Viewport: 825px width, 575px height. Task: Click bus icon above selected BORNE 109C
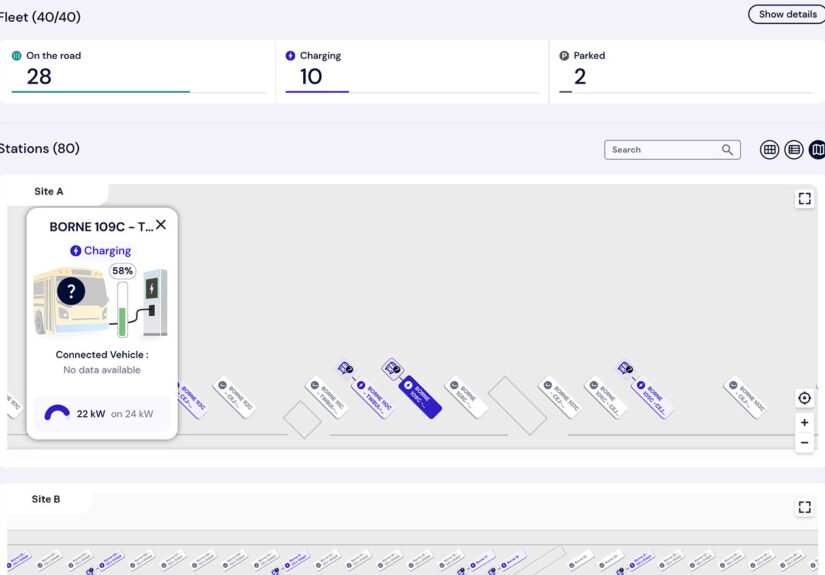click(x=393, y=368)
